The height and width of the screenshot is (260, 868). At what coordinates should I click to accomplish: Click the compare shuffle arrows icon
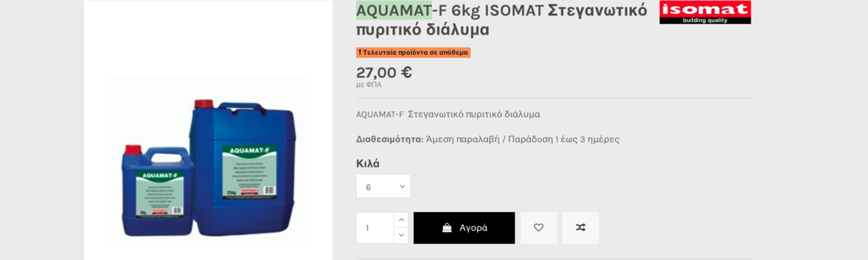pos(580,227)
